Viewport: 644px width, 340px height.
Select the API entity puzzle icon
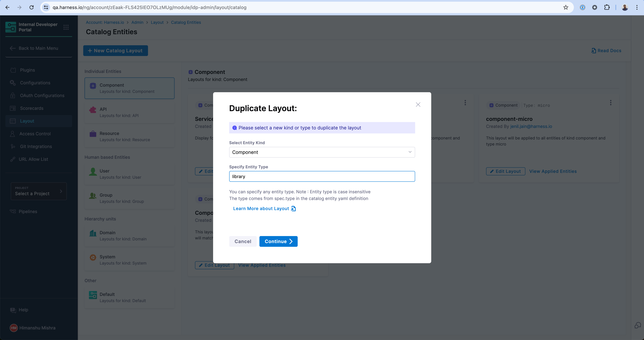(x=93, y=110)
